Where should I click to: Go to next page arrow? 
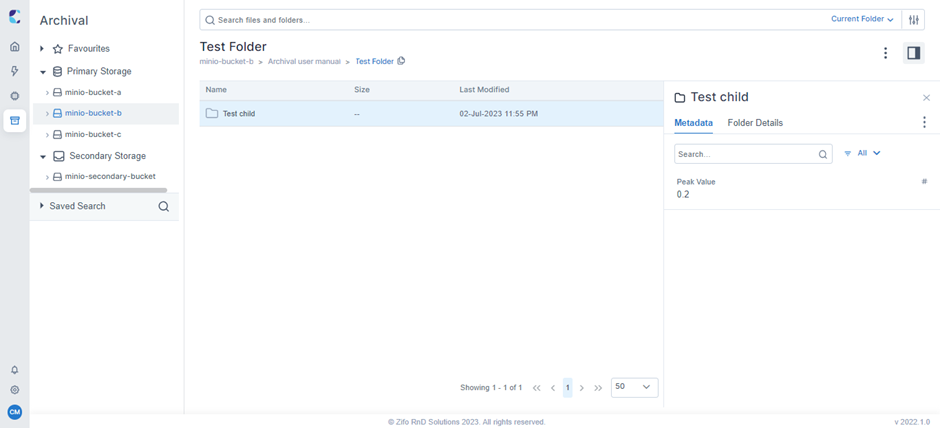(582, 388)
